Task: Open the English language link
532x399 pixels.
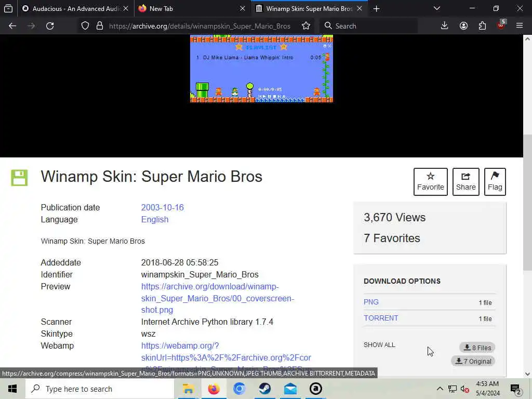Action: coord(155,220)
